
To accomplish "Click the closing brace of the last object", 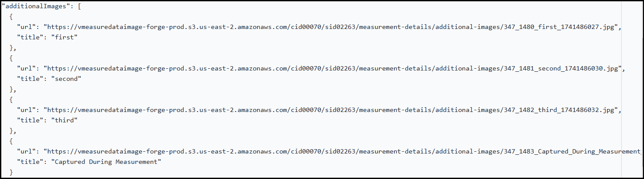I will [x=11, y=172].
